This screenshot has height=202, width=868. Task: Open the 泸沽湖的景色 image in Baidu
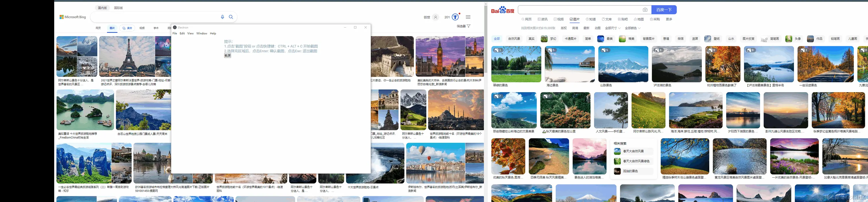pos(677,64)
